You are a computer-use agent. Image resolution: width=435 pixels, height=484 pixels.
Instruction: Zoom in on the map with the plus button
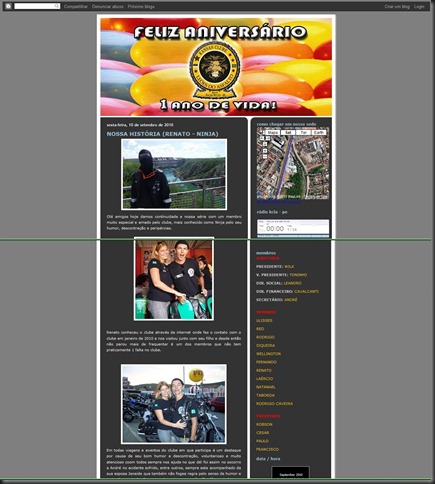[265, 150]
